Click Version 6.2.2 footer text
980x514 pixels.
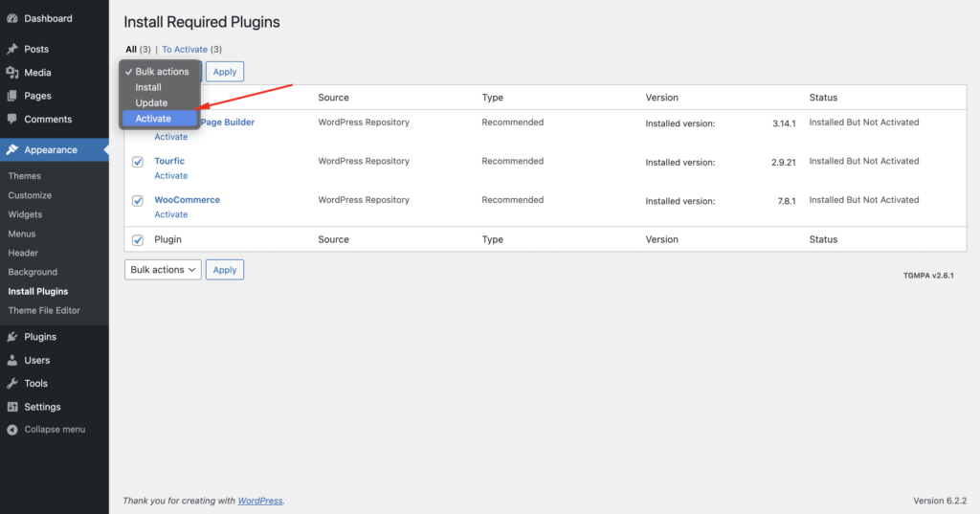[x=940, y=501]
